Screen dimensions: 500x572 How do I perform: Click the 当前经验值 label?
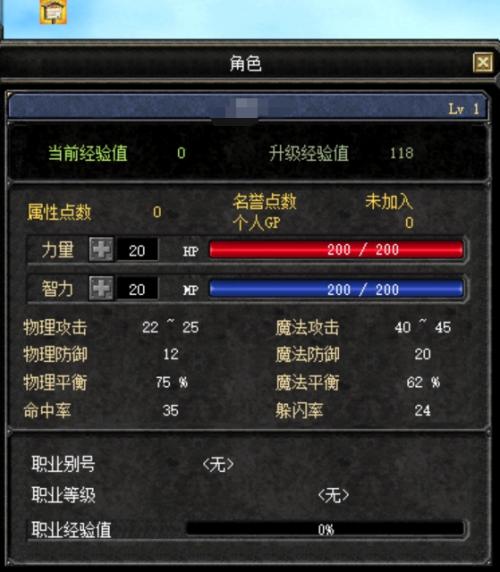[88, 153]
